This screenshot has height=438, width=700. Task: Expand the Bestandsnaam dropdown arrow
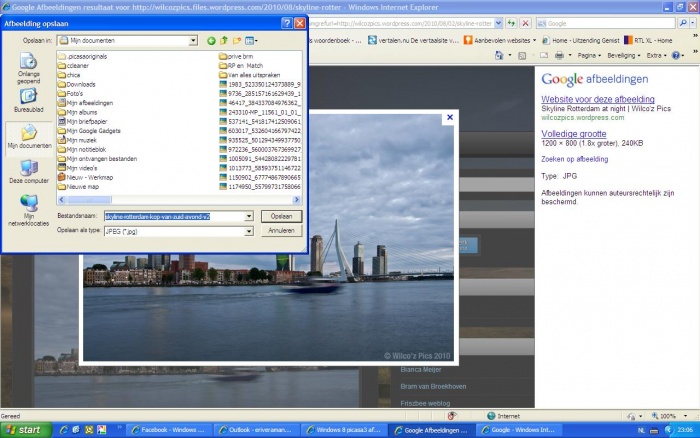pyautogui.click(x=248, y=216)
